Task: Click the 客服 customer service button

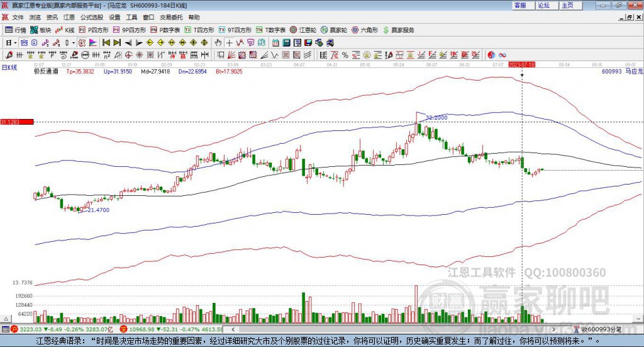Action: (523, 5)
